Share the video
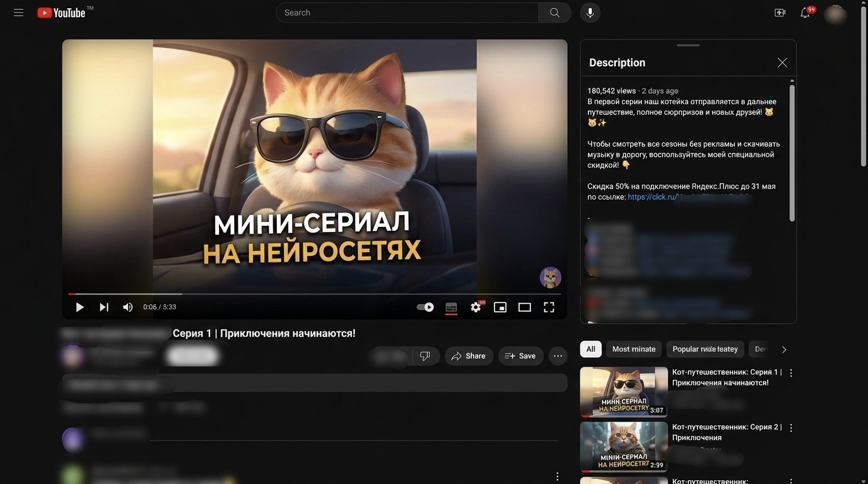Image resolution: width=868 pixels, height=484 pixels. 469,356
